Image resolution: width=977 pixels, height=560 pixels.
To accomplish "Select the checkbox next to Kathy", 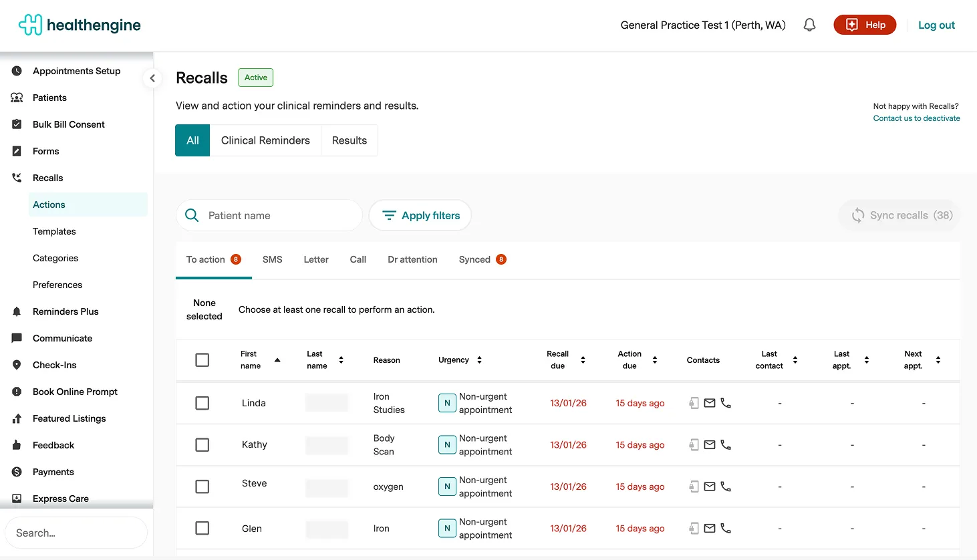I will (202, 445).
